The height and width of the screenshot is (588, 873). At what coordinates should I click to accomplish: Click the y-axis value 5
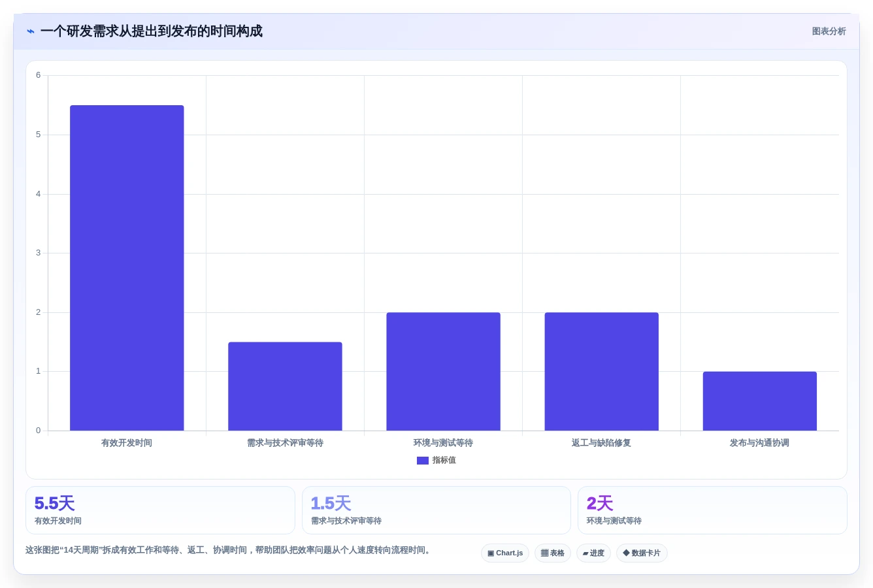[x=38, y=135]
